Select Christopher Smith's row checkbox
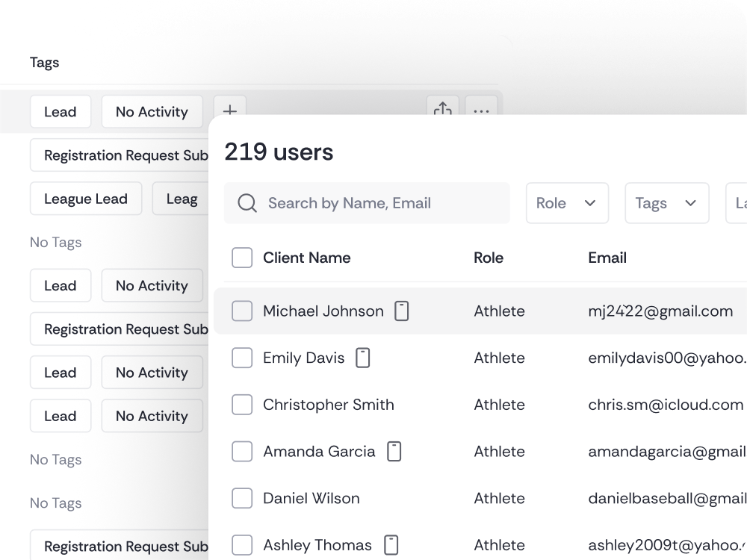This screenshot has width=747, height=560. [242, 405]
